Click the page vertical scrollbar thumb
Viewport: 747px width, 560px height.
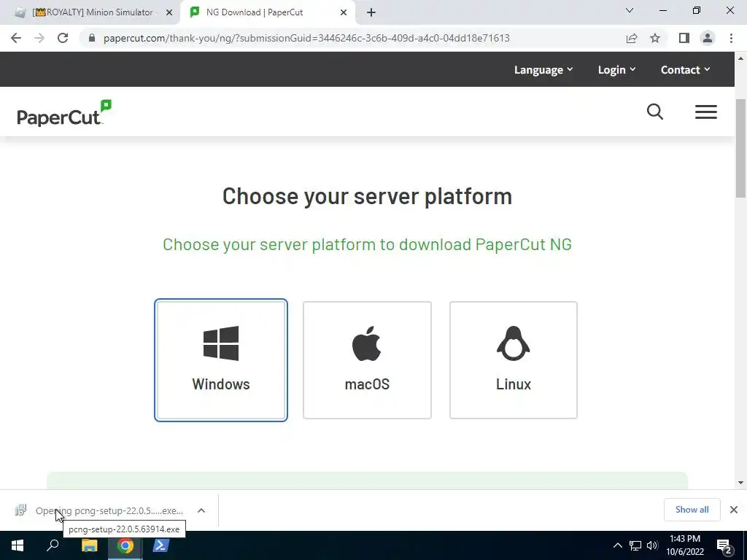(x=741, y=147)
